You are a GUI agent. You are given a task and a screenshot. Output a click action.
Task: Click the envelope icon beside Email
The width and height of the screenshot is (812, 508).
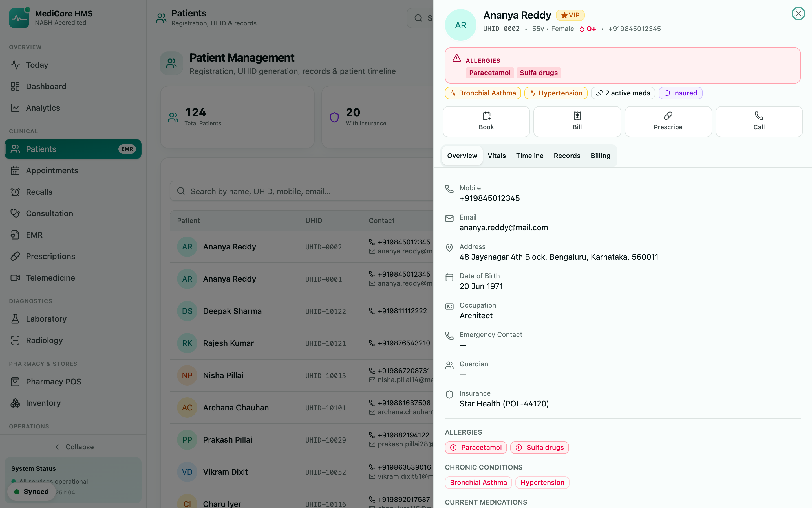(449, 218)
